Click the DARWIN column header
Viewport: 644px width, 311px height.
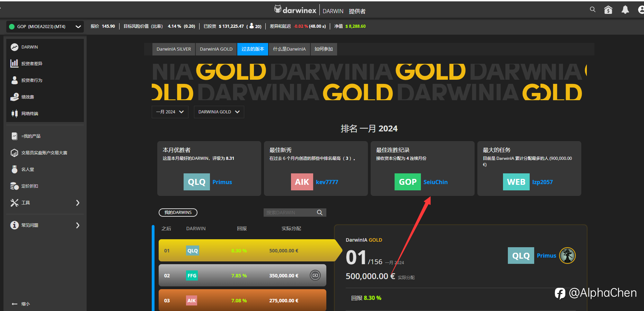pyautogui.click(x=196, y=228)
